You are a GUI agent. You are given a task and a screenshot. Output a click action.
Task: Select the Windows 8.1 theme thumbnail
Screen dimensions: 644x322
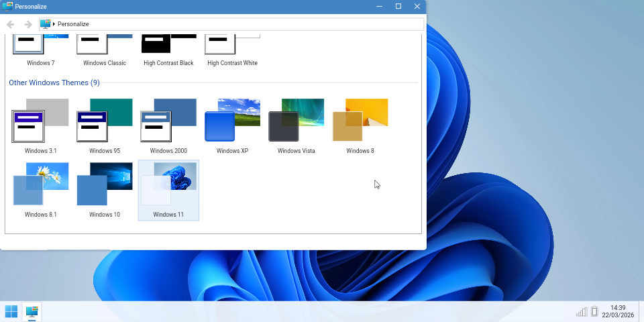click(x=40, y=184)
